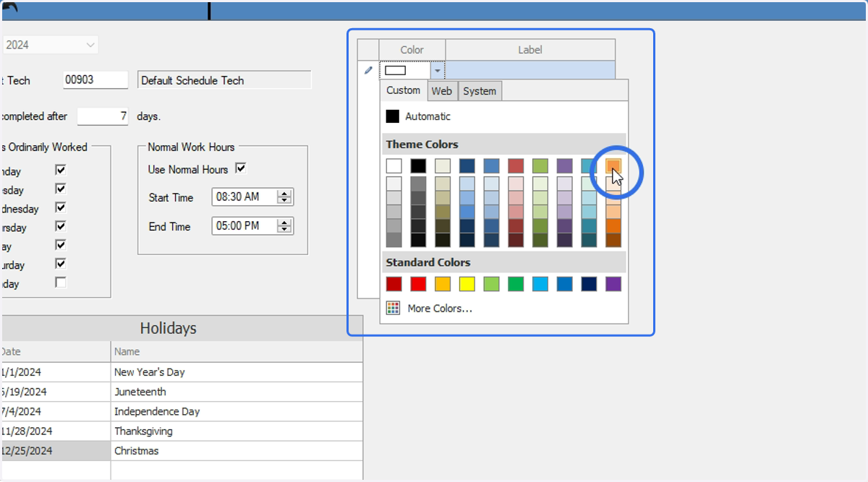
Task: Check the empty Sunday checkbox
Action: pyautogui.click(x=61, y=283)
